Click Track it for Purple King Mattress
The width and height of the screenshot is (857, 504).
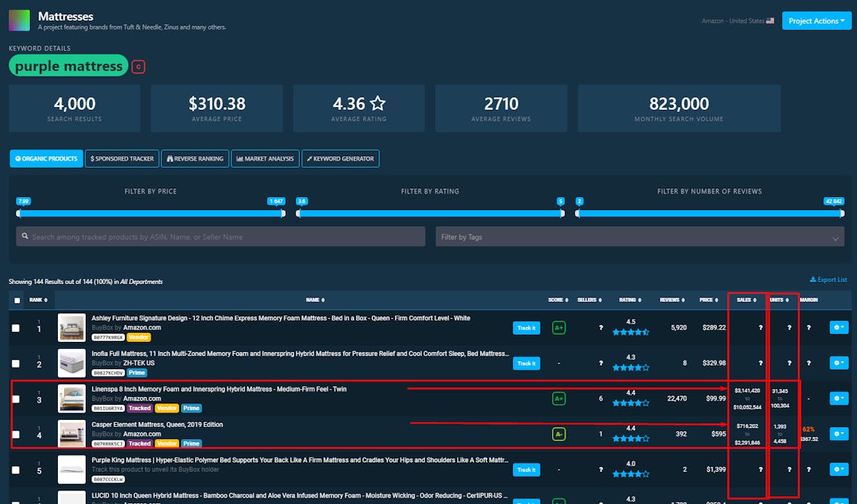pos(526,469)
